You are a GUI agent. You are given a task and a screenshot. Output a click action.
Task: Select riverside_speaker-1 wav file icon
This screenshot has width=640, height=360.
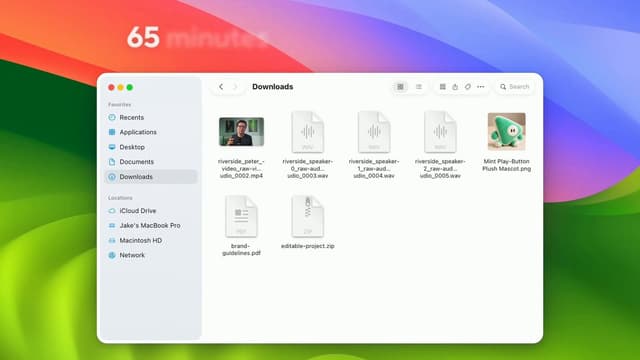point(374,132)
